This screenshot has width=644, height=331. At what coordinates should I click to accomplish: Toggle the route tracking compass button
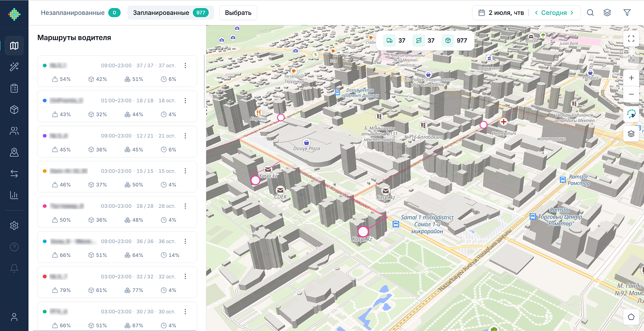point(631,114)
